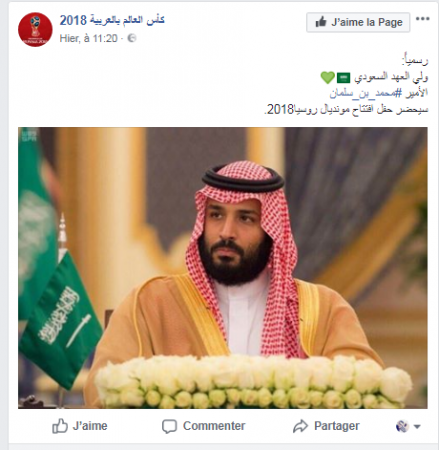Click the green heart emoji in the post
439x450 pixels.
pos(328,78)
